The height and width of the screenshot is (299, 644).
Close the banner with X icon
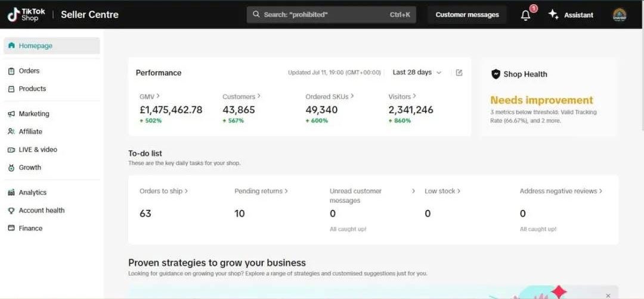click(608, 295)
